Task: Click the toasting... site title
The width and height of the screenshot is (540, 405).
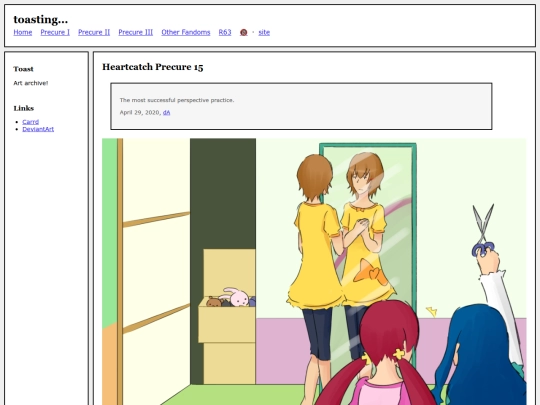Action: coord(41,19)
